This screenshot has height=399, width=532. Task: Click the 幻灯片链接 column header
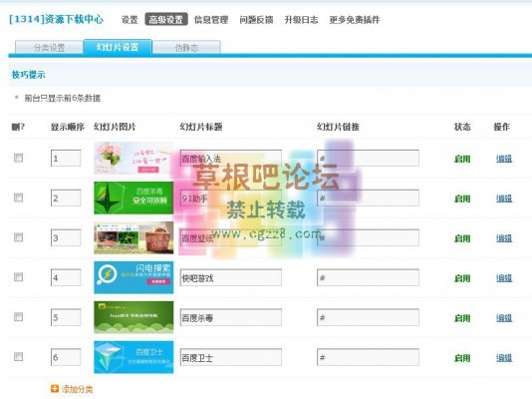[x=338, y=127]
